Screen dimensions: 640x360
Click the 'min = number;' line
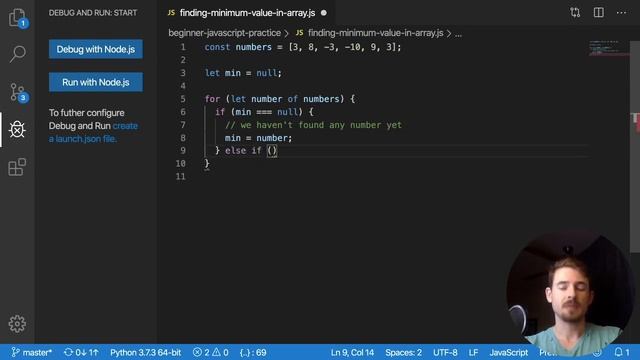click(x=258, y=138)
